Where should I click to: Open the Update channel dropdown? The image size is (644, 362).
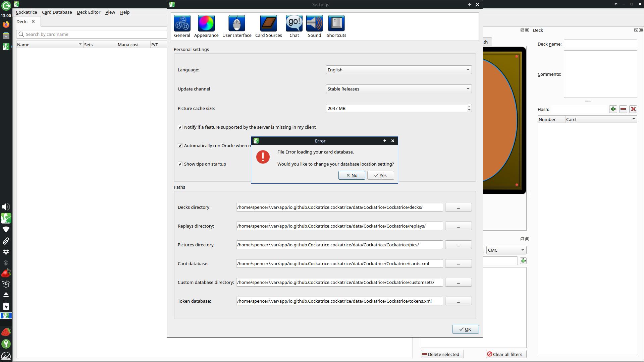399,89
